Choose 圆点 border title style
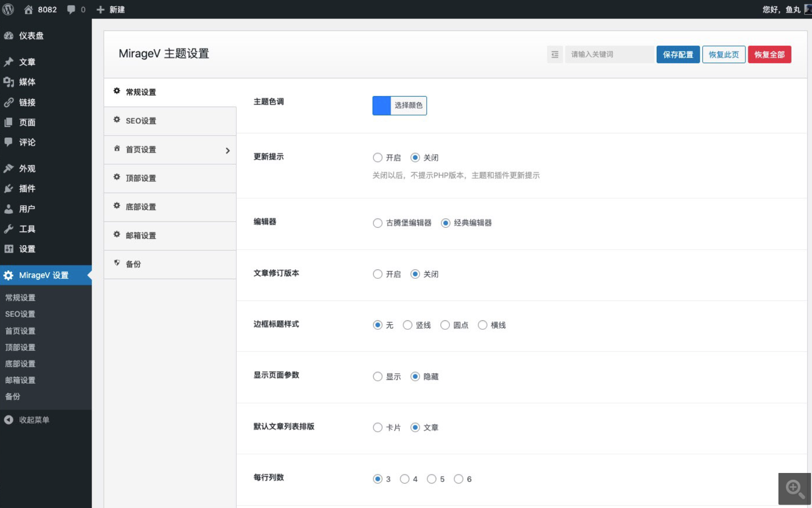 click(x=445, y=325)
